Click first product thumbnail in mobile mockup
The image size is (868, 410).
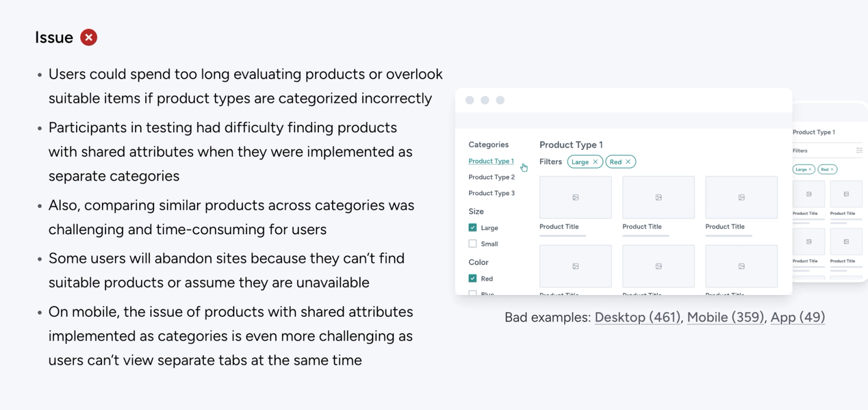click(x=808, y=194)
